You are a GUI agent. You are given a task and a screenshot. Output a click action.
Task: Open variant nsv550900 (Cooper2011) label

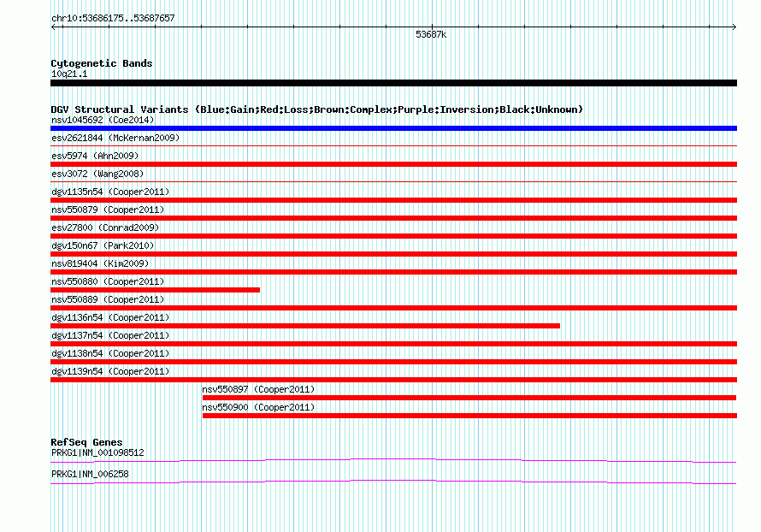(x=259, y=407)
